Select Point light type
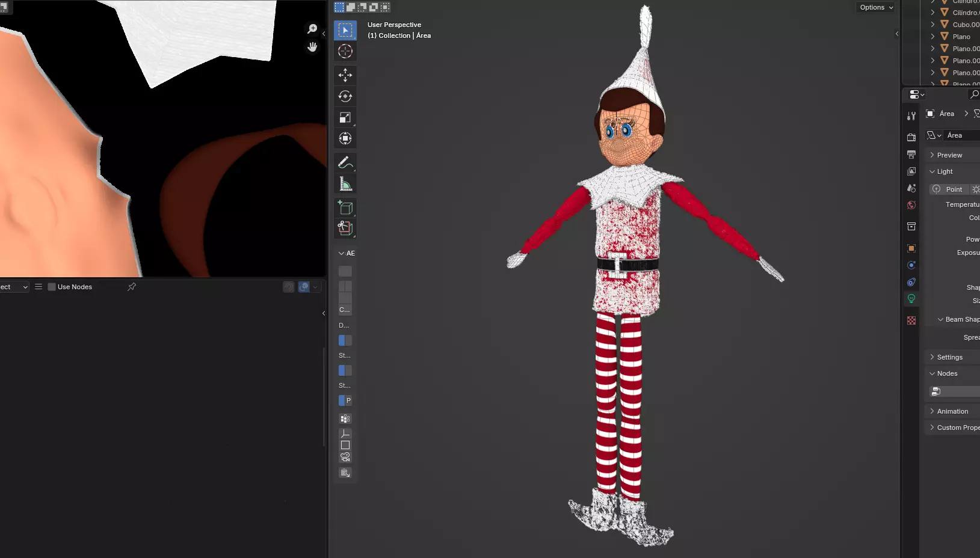The width and height of the screenshot is (980, 558). [x=948, y=189]
